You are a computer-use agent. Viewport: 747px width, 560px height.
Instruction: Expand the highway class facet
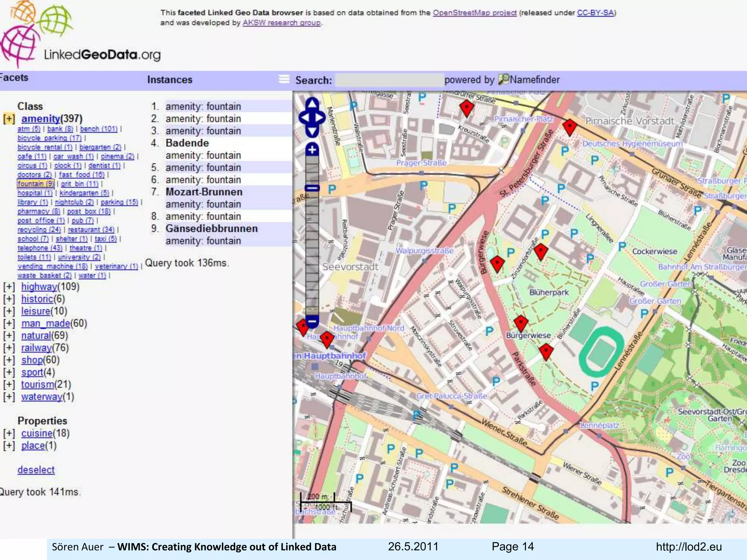(9, 287)
